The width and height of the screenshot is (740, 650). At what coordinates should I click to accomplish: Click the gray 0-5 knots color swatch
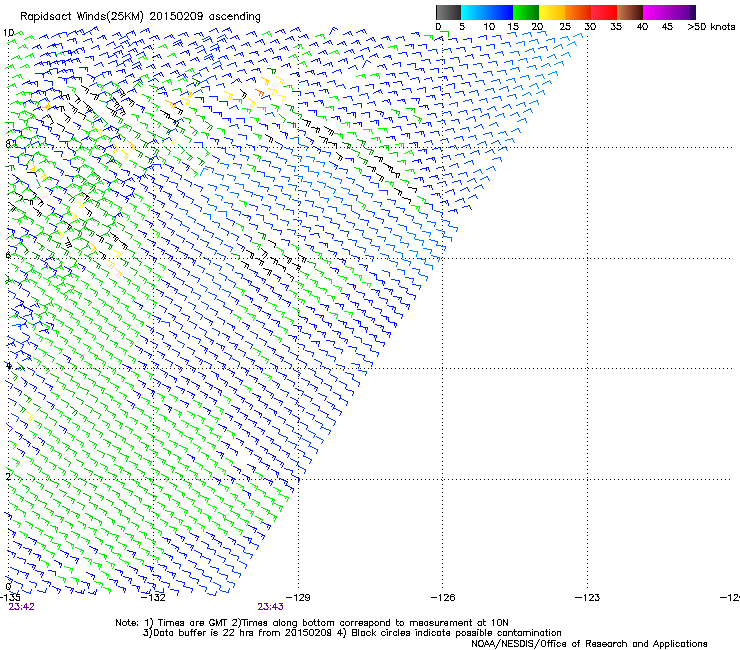448,12
